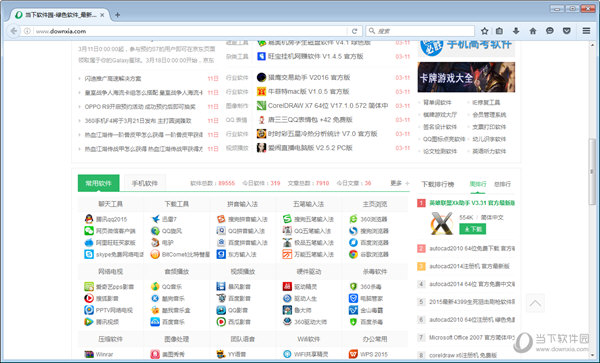Open the downloads arrow icon in toolbar
The image size is (600, 363).
[516, 31]
